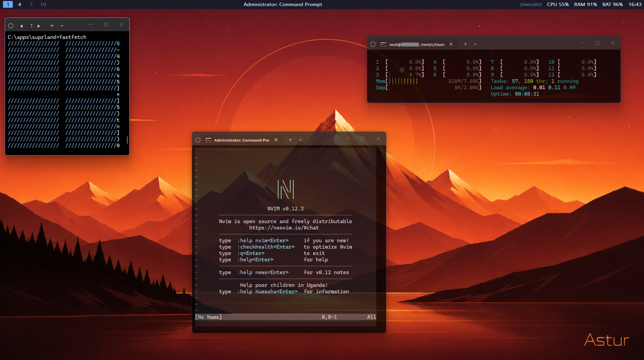Select the truncated tab in fastfetch terminal window
Image resolution: width=644 pixels, height=360 pixels.
[x=31, y=26]
